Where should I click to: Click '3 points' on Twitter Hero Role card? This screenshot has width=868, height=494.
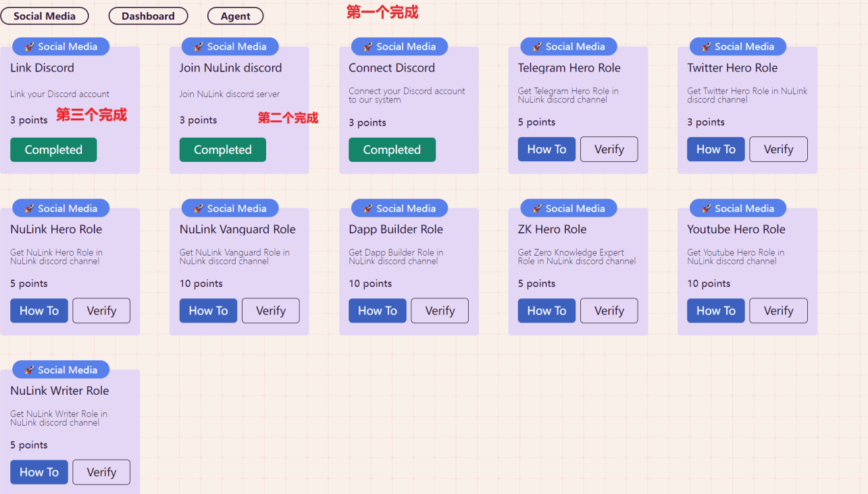(706, 122)
